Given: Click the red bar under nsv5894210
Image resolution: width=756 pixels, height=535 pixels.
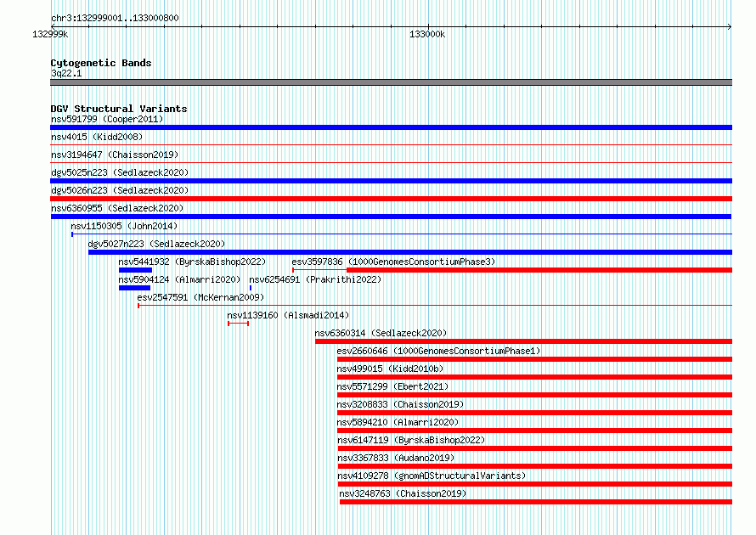Looking at the screenshot, I should click(x=534, y=431).
